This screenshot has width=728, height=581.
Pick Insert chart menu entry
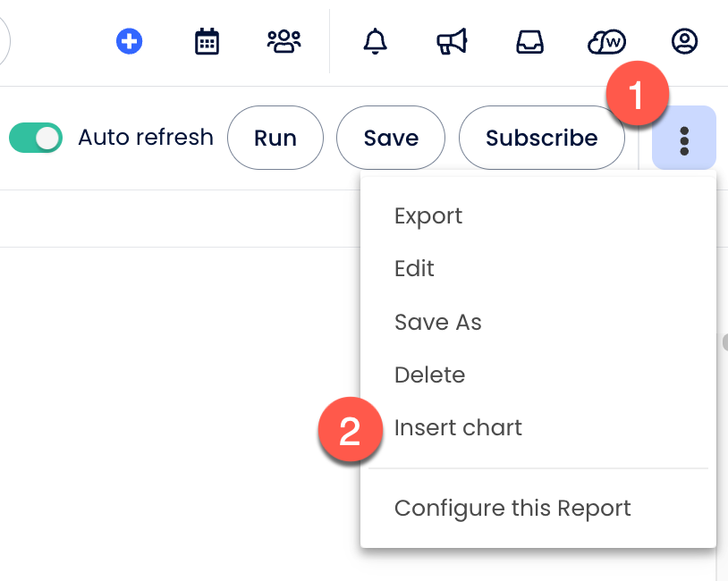(458, 428)
